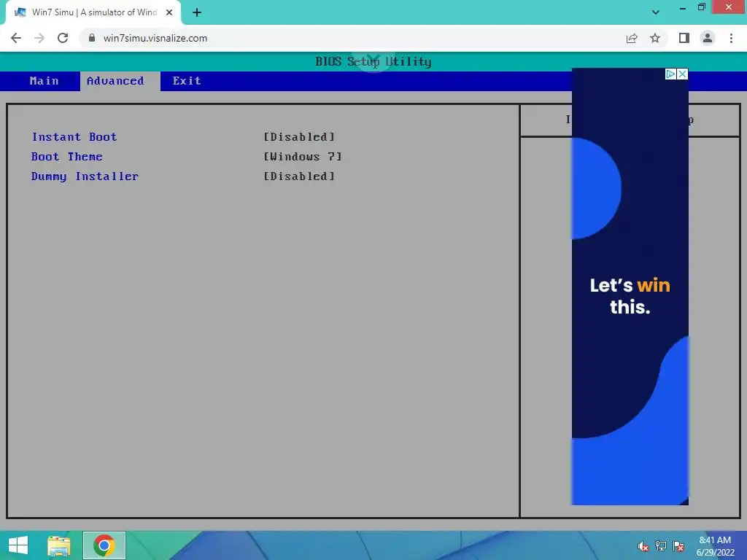Share this page via share icon
The height and width of the screenshot is (560, 747).
(x=632, y=38)
